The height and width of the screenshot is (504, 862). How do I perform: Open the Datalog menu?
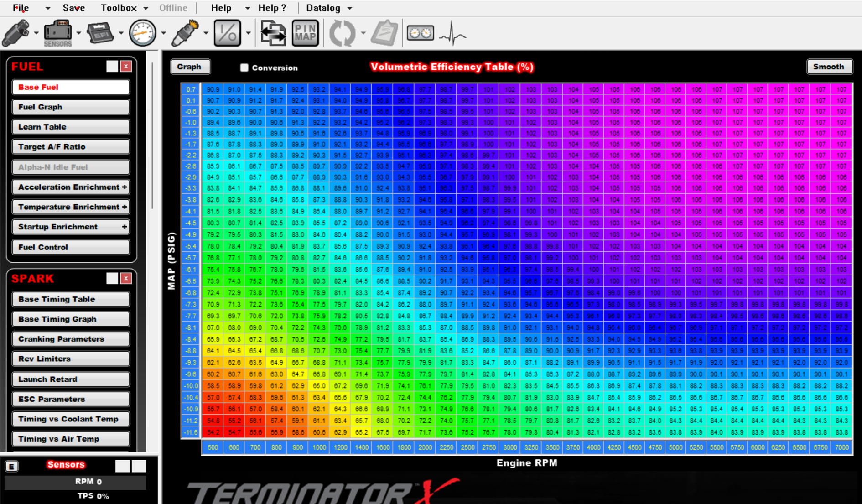point(323,8)
